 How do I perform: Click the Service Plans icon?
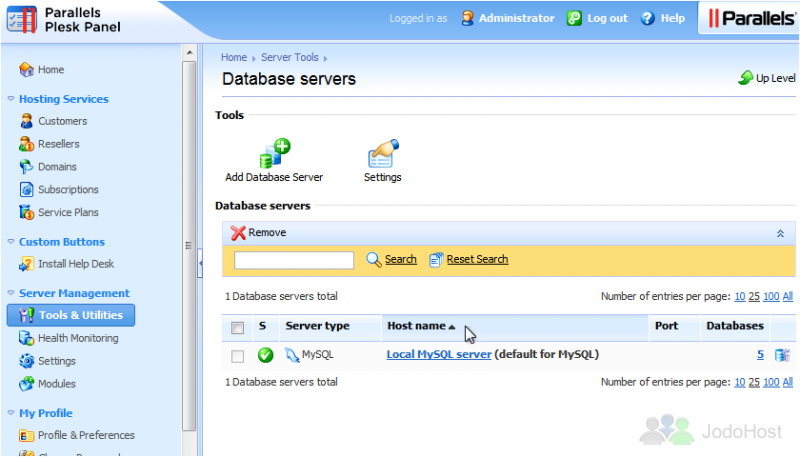tap(26, 212)
